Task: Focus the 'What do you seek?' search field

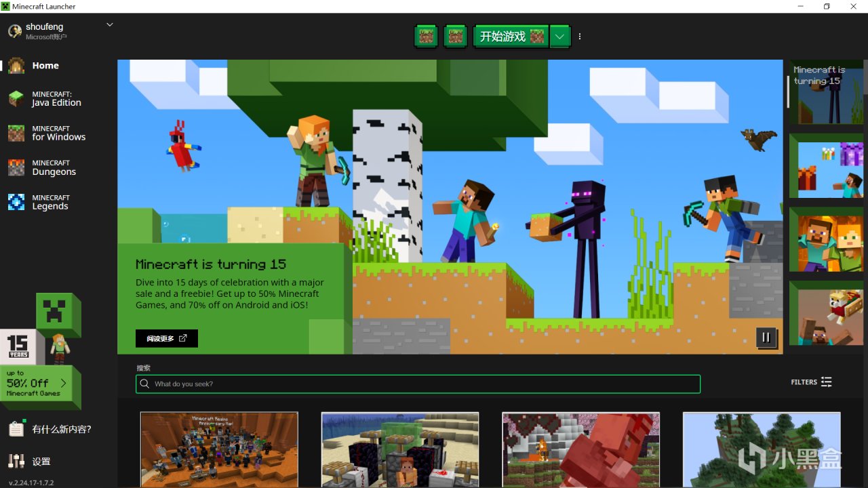Action: (418, 384)
